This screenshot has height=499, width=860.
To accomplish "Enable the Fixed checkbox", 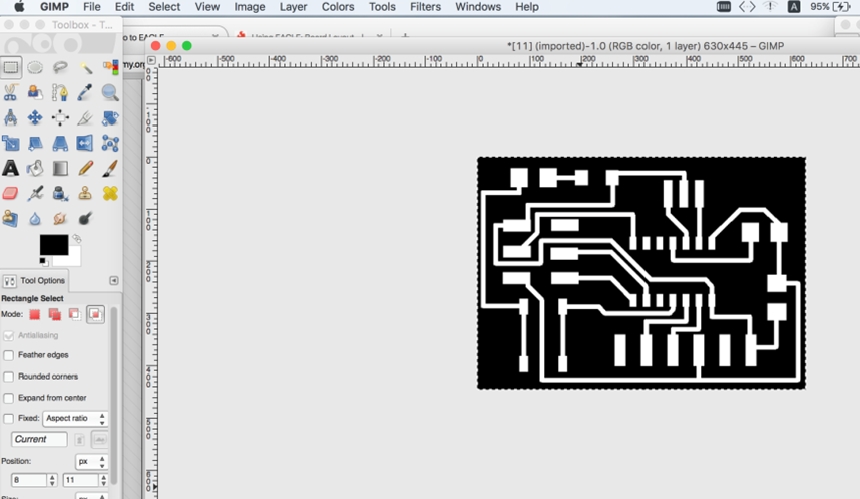I will coord(8,419).
